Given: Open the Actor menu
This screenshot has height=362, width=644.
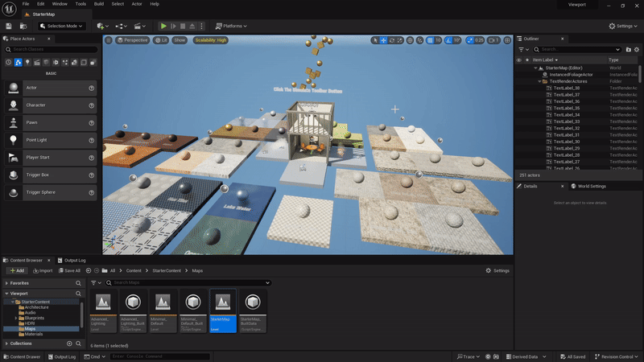Looking at the screenshot, I should click(137, 4).
